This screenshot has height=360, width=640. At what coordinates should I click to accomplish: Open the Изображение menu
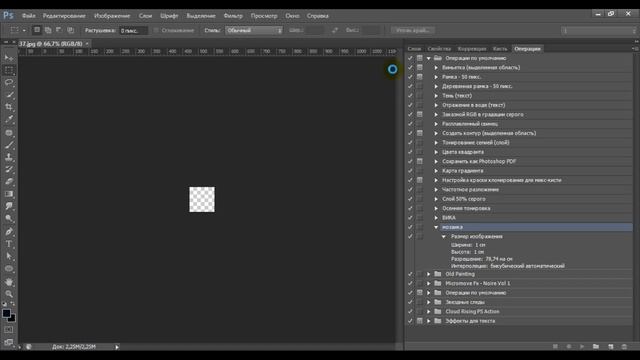point(112,16)
